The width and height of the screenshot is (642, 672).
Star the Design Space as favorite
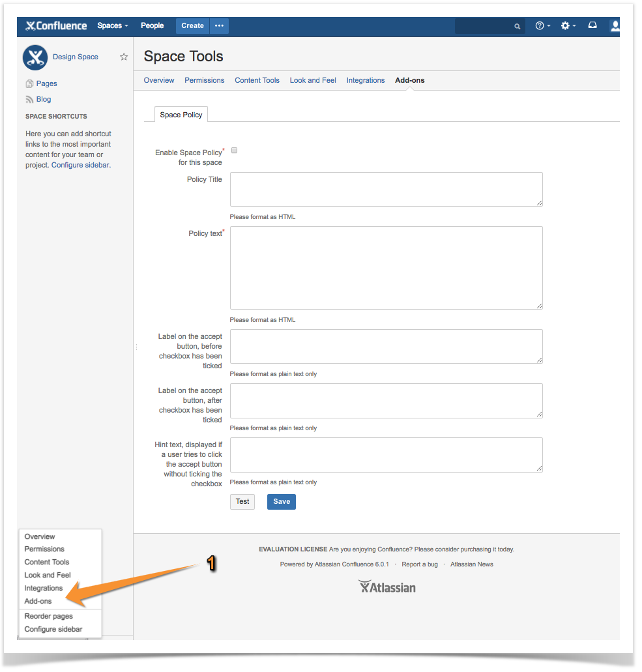[124, 57]
